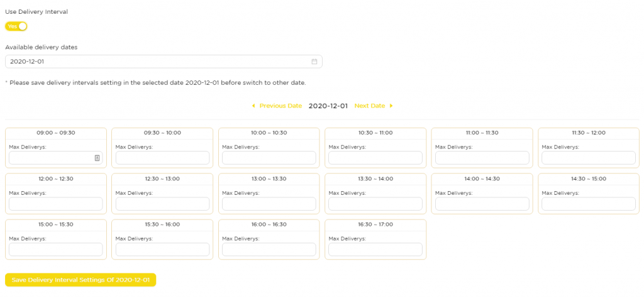
Task: Click the right arrow beside Next Date
Action: pyautogui.click(x=391, y=106)
